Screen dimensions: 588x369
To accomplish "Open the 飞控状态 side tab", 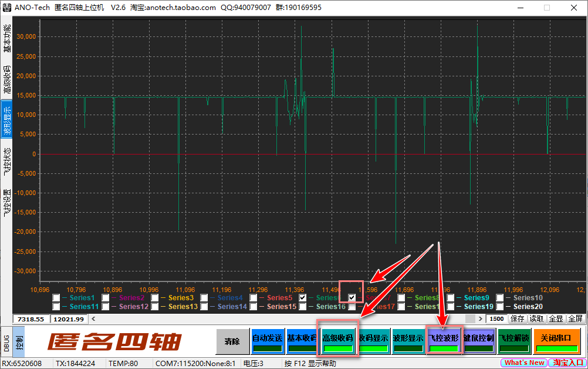I will [7, 162].
